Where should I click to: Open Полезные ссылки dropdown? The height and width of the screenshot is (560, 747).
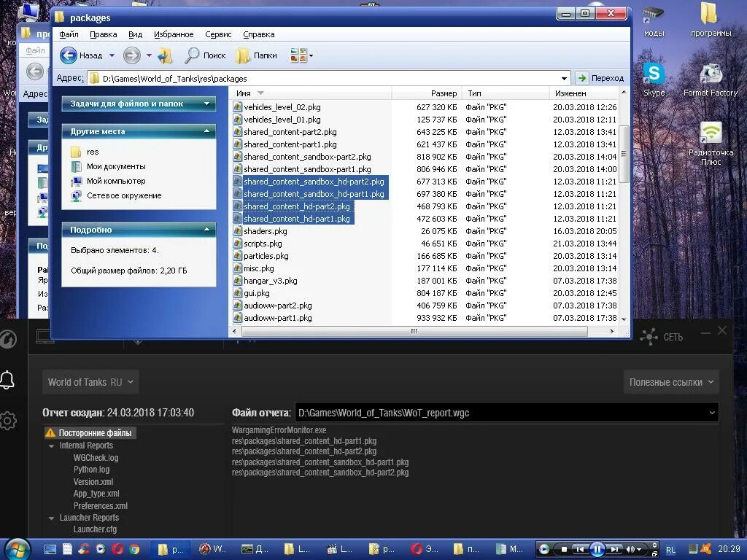(671, 382)
